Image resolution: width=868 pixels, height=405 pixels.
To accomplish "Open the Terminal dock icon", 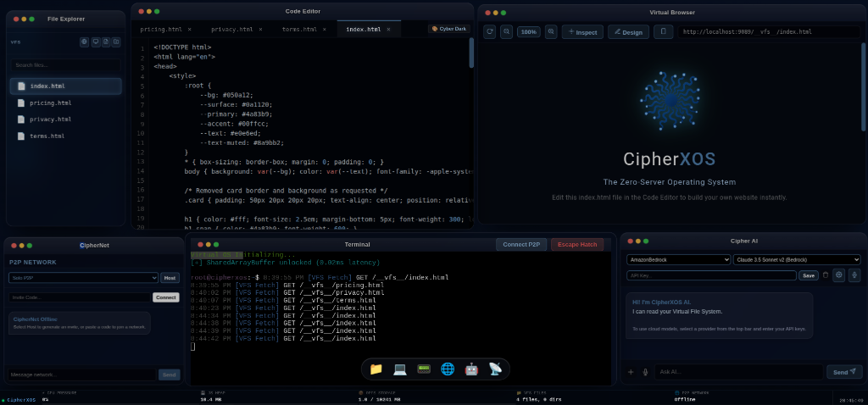I will [x=424, y=369].
